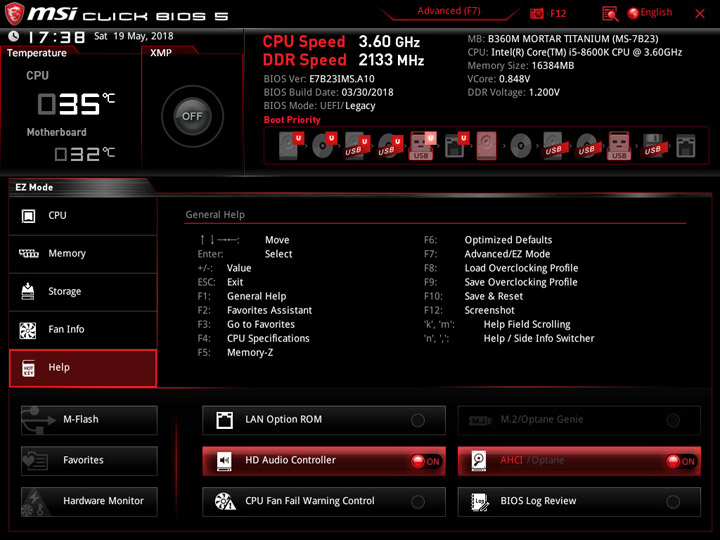Image resolution: width=720 pixels, height=540 pixels.
Task: Click the globe language icon
Action: click(x=633, y=13)
